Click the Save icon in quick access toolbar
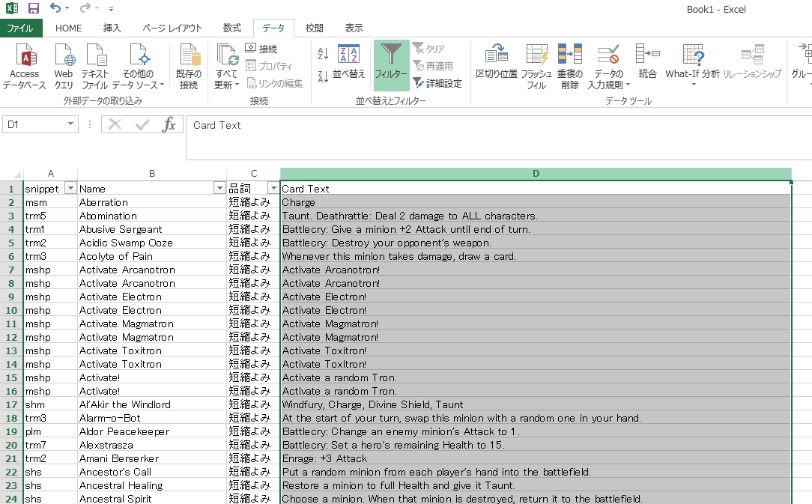This screenshot has width=812, height=504. point(34,8)
